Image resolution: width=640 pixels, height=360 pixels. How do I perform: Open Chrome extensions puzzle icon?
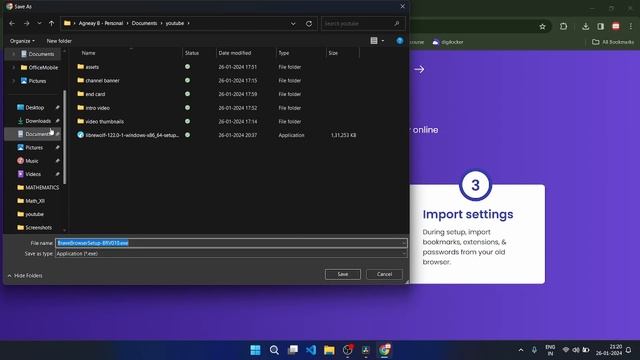(564, 27)
